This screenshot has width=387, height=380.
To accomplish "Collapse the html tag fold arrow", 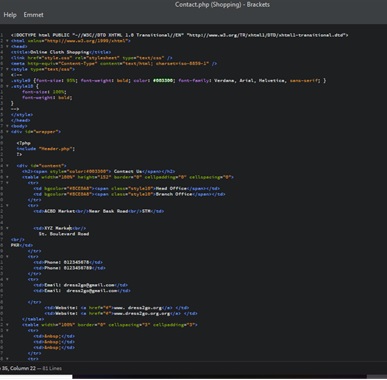I will (x=7, y=41).
